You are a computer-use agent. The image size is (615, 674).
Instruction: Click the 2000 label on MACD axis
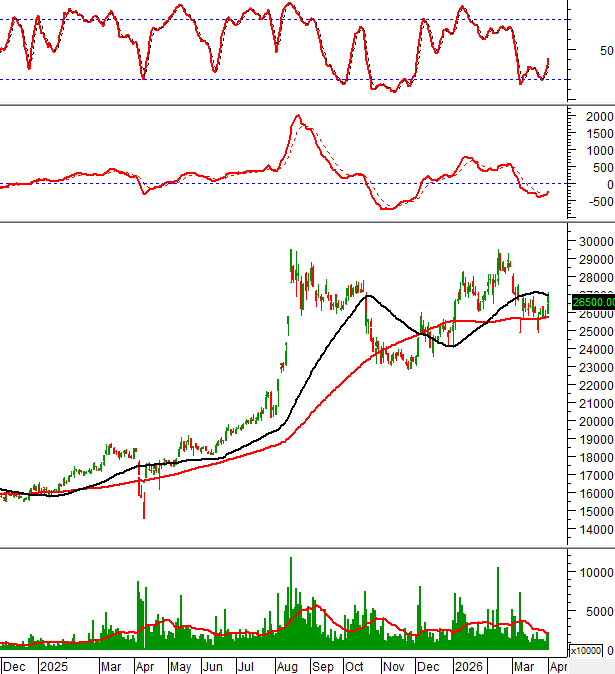coord(598,117)
